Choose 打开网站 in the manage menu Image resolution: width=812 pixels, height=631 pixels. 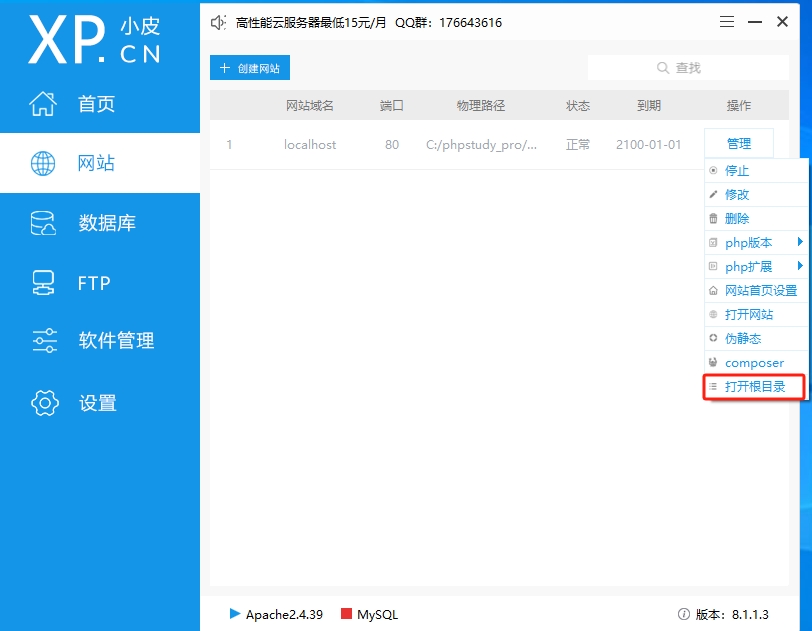756,314
